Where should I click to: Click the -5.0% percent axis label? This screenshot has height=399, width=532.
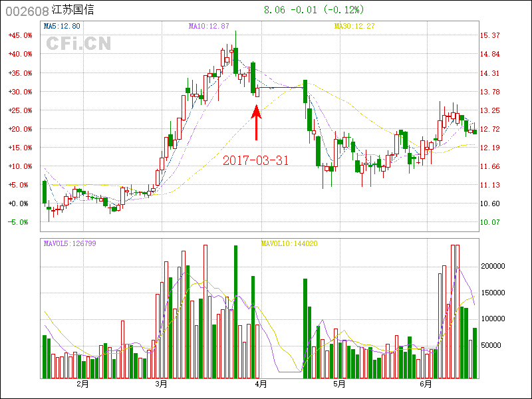point(20,222)
